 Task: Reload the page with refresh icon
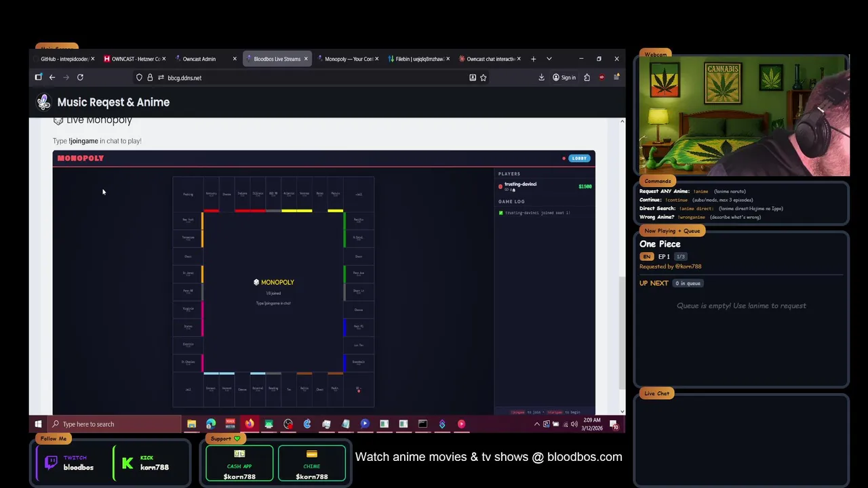tap(80, 77)
